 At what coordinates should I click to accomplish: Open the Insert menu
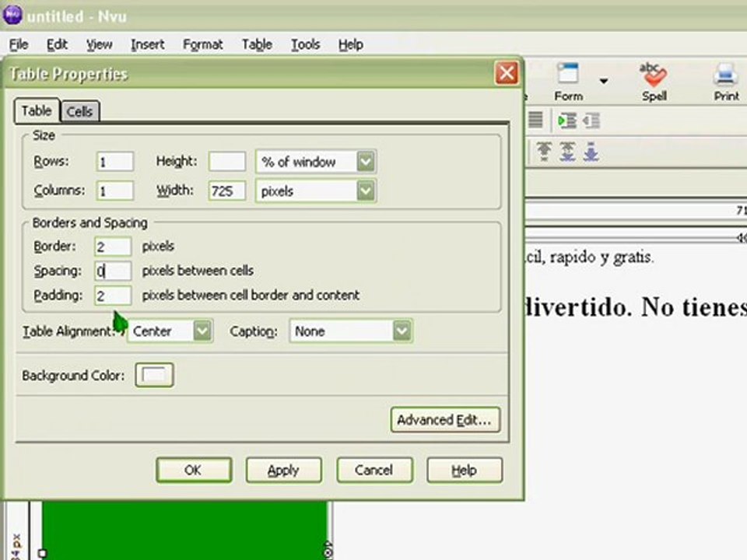[x=148, y=44]
